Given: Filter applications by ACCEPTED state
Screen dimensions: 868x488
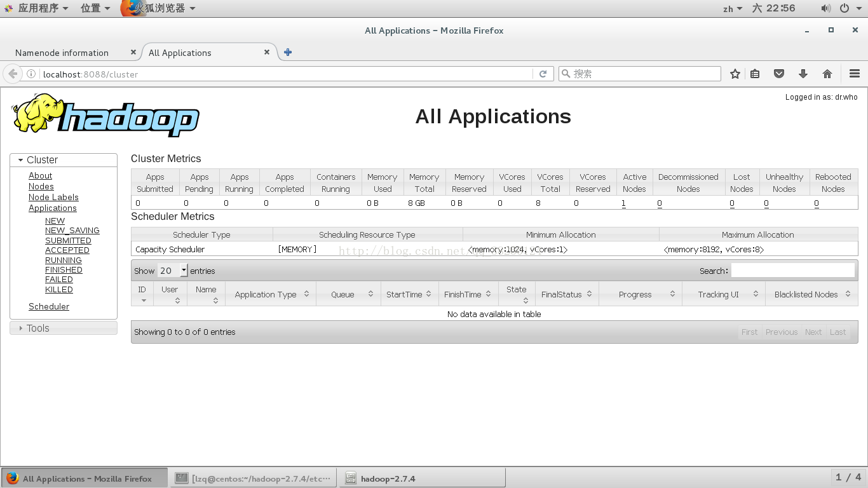Looking at the screenshot, I should point(67,250).
